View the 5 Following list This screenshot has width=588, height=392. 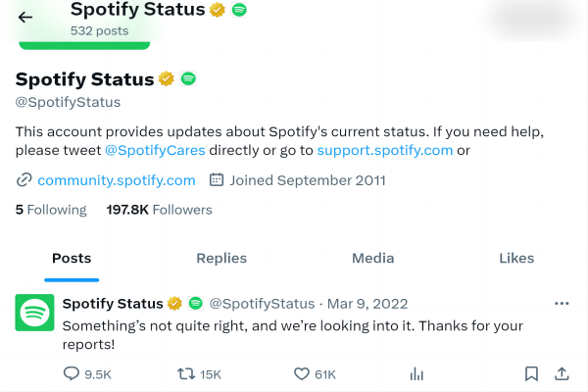tap(51, 210)
